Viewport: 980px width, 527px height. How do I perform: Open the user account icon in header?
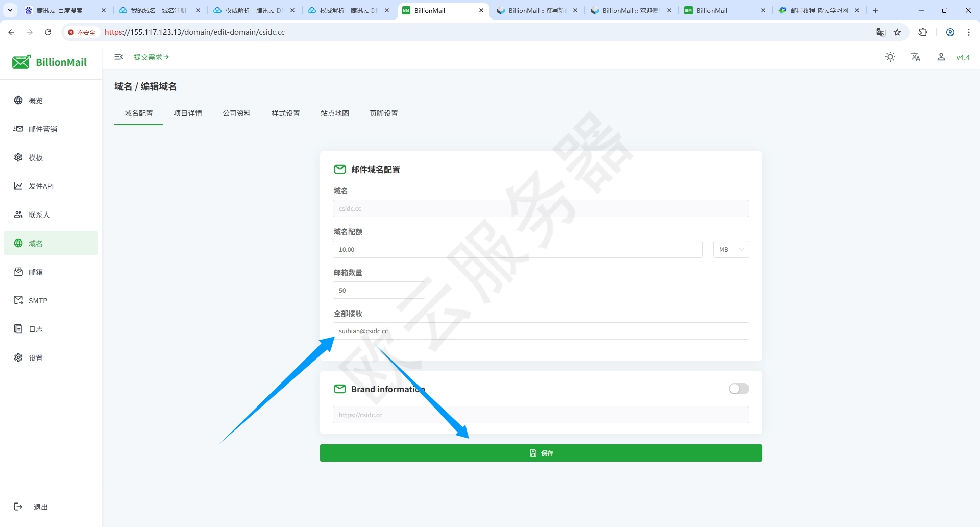941,57
